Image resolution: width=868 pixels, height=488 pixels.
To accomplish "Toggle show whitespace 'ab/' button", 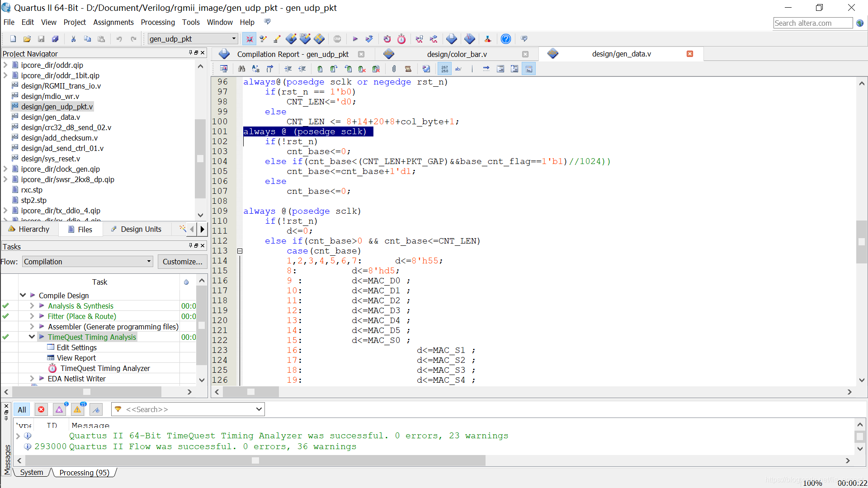I will coord(458,69).
